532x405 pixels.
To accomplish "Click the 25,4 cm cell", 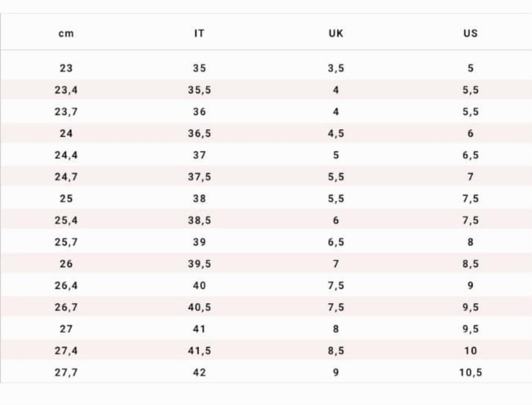I will 66,220.
